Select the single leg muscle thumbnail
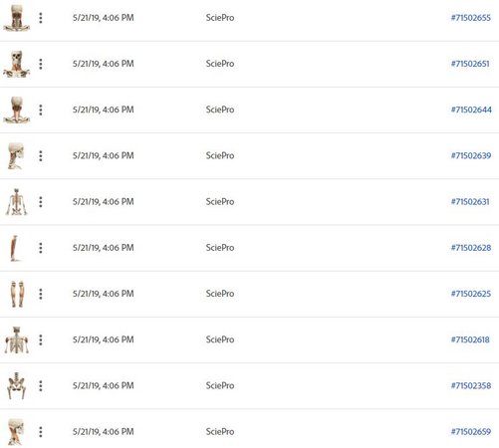 click(14, 248)
